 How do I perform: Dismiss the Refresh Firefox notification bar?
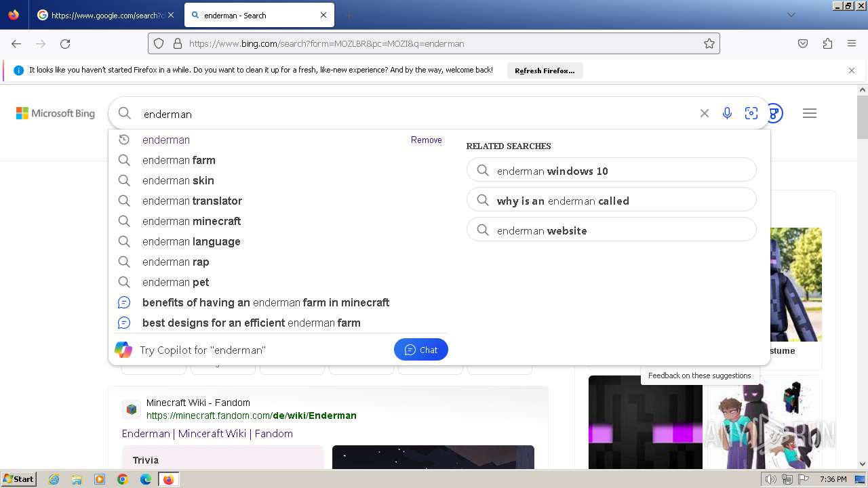tap(852, 70)
